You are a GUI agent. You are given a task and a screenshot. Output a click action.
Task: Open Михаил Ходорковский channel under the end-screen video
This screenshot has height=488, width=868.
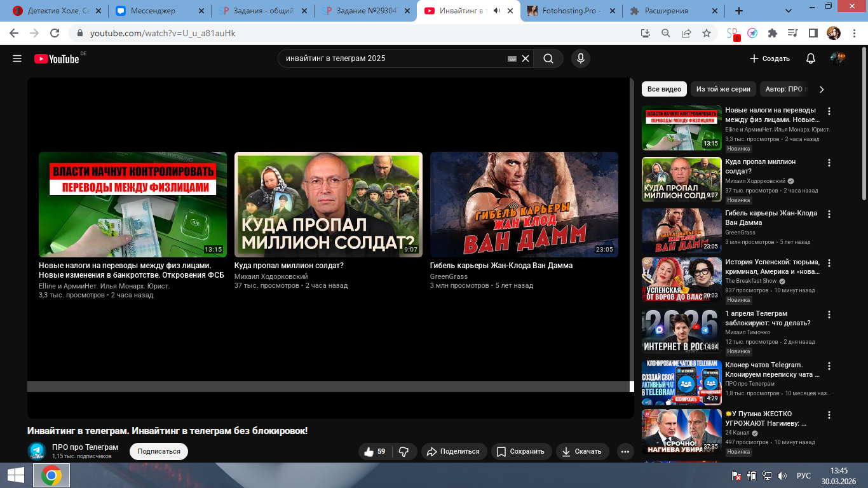tap(271, 276)
